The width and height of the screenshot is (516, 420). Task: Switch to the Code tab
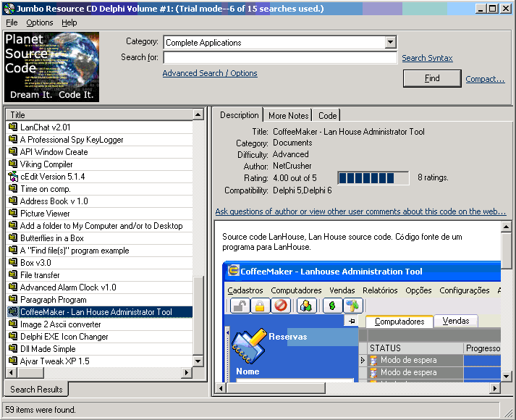click(x=327, y=116)
